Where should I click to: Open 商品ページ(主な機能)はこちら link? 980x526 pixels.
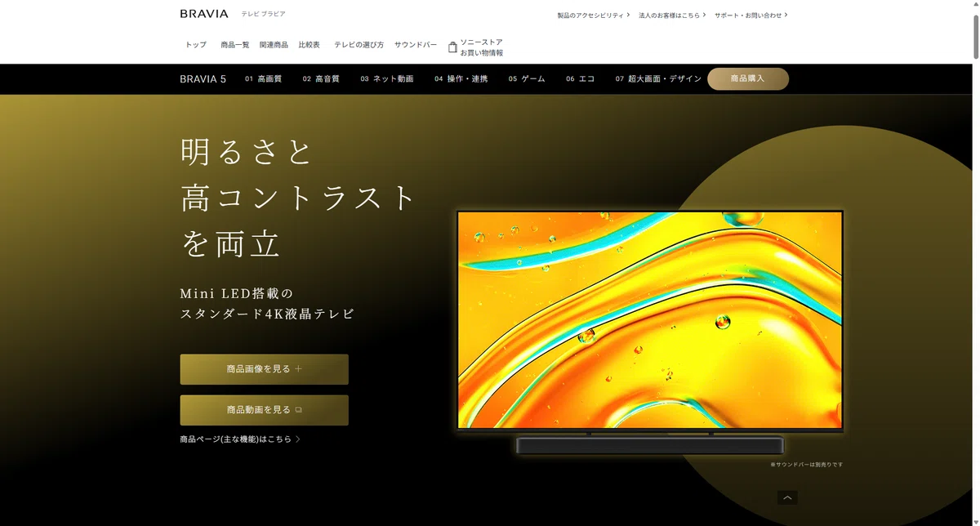241,439
